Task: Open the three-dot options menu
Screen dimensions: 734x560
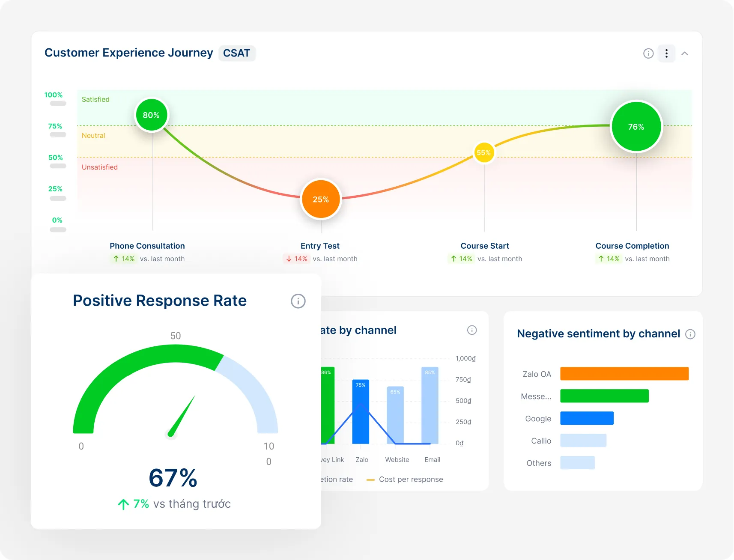Action: (x=666, y=54)
